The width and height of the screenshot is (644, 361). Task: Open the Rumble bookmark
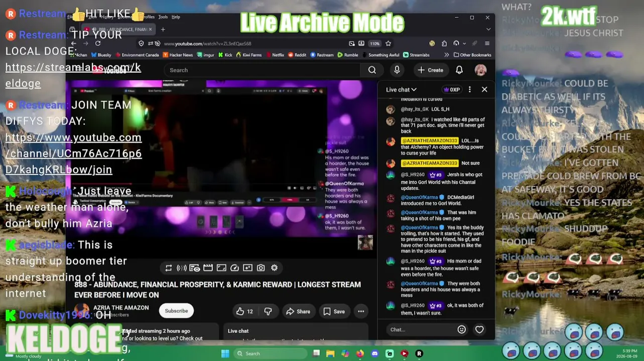tap(348, 55)
